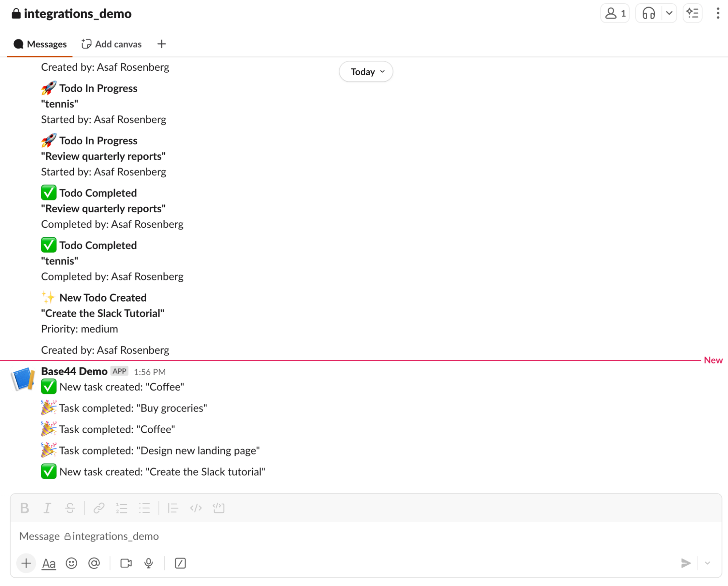Insert a link with link icon
The width and height of the screenshot is (728, 586).
pyautogui.click(x=99, y=508)
